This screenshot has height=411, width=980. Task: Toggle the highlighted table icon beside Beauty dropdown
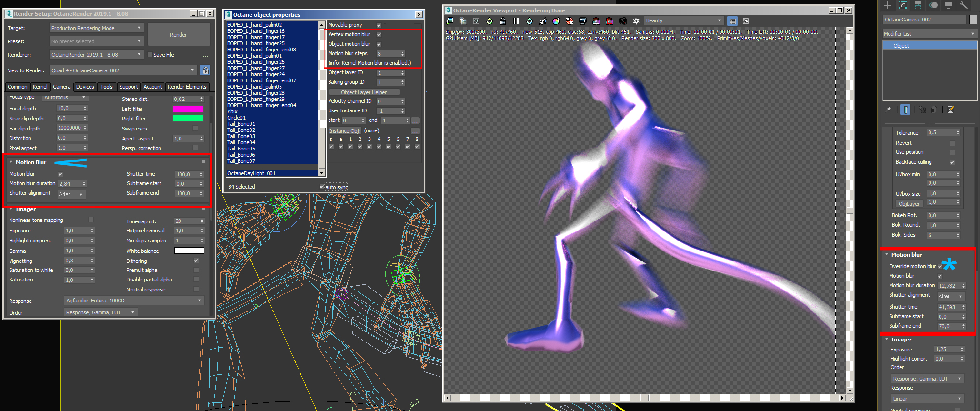tap(732, 21)
